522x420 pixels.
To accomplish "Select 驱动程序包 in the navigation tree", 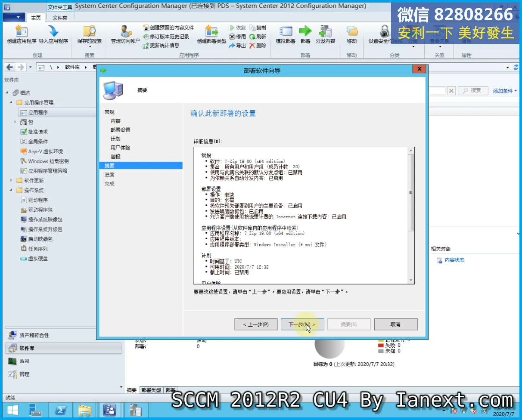I will pyautogui.click(x=37, y=210).
